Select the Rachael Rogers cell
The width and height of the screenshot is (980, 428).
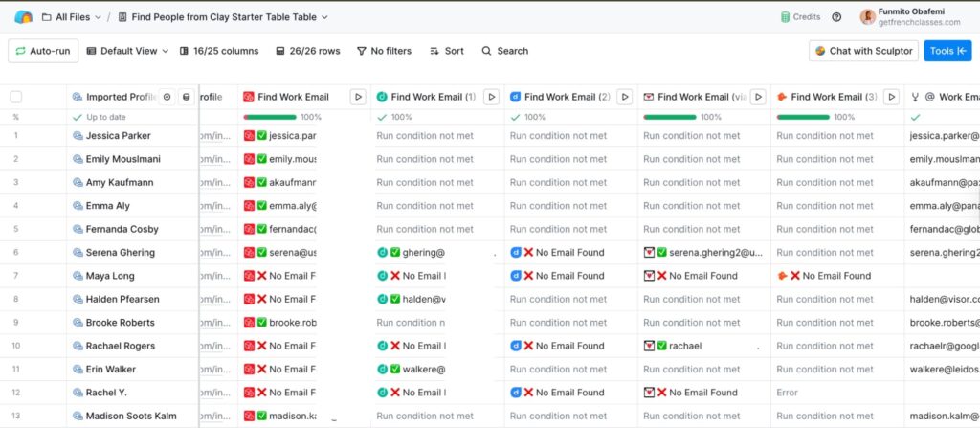point(132,346)
